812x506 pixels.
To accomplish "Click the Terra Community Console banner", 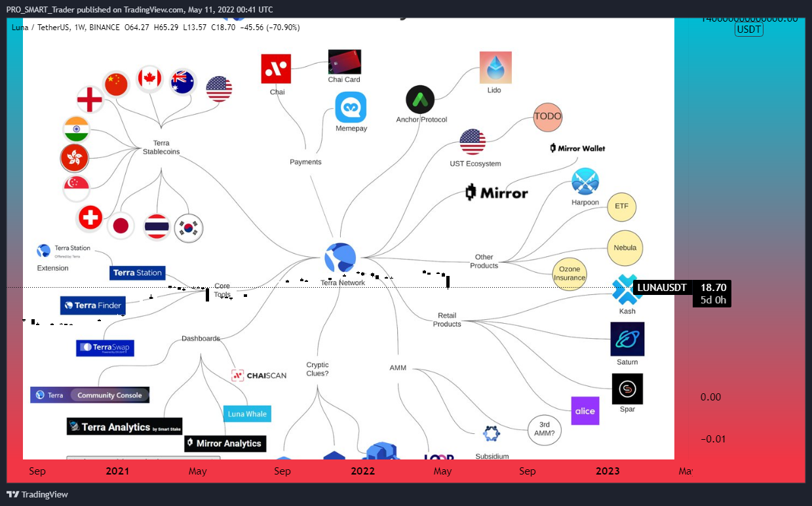I will point(90,395).
